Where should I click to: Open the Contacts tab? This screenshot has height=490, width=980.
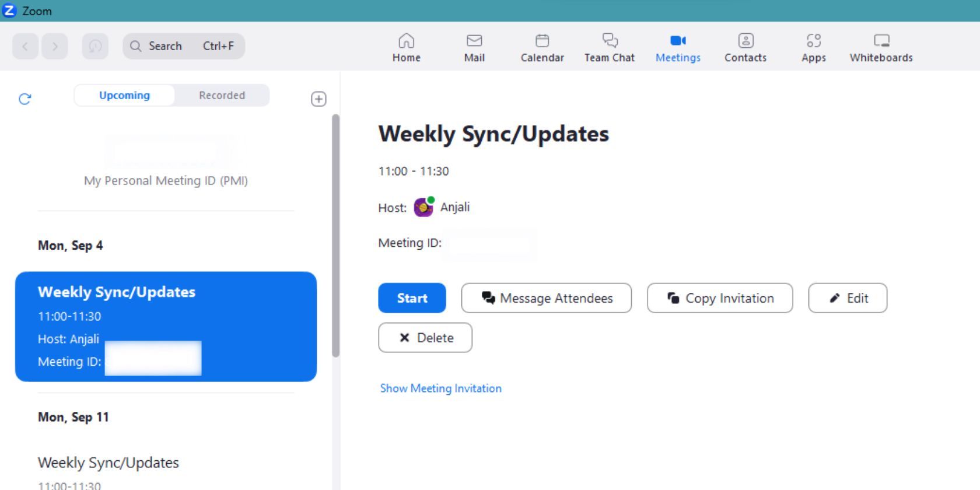point(745,48)
